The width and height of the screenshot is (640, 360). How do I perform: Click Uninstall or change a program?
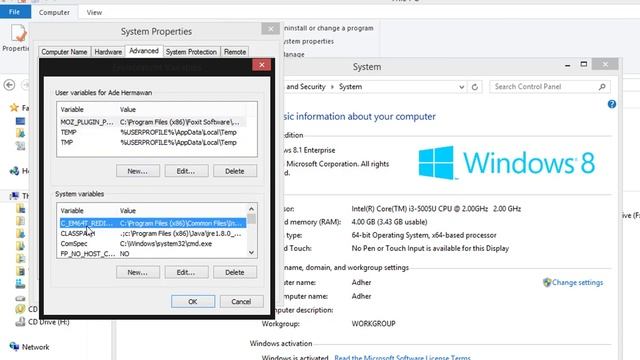tap(329, 28)
